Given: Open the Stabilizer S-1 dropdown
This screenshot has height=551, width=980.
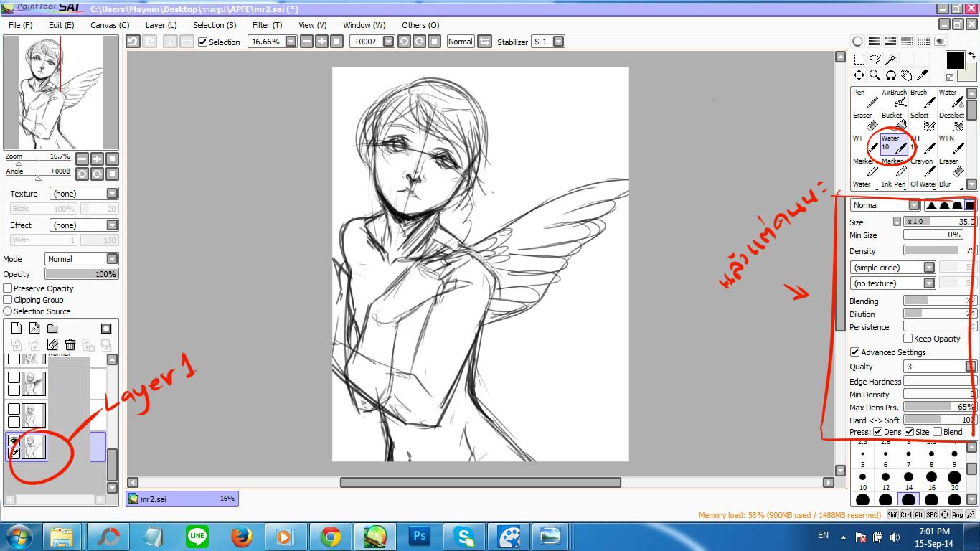Looking at the screenshot, I should (x=558, y=42).
